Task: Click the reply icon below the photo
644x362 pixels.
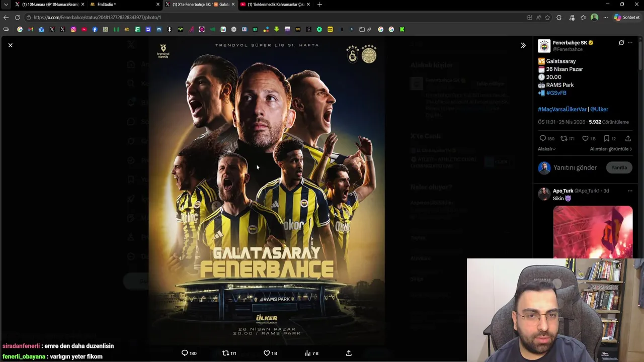Action: (185, 353)
